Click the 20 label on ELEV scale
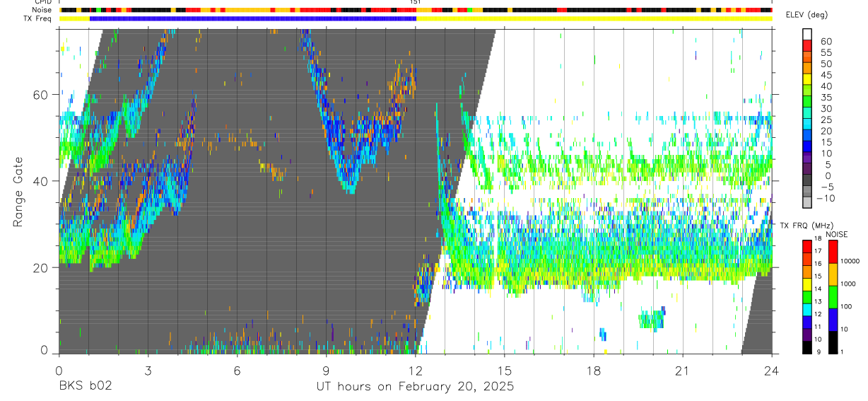 (x=825, y=132)
